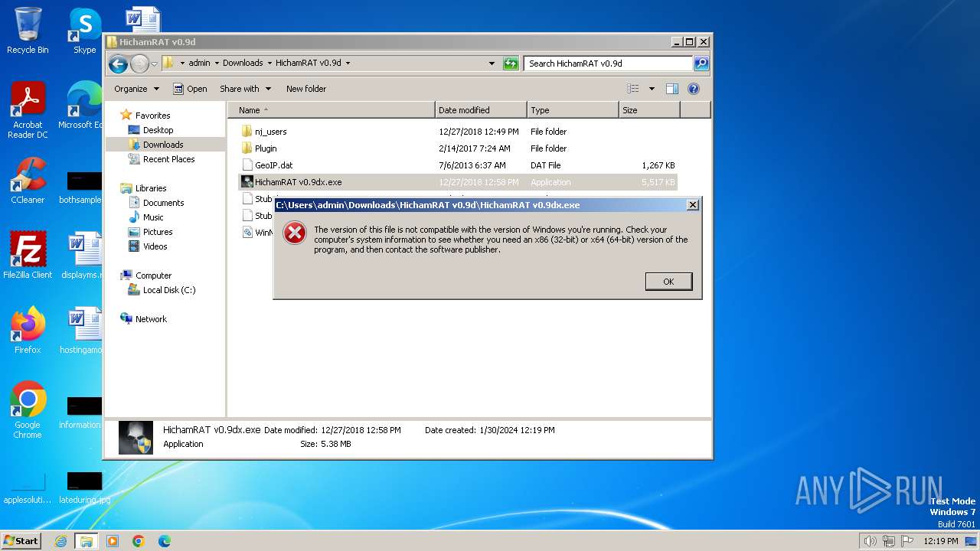
Task: Sort by Size column header
Action: click(x=649, y=110)
